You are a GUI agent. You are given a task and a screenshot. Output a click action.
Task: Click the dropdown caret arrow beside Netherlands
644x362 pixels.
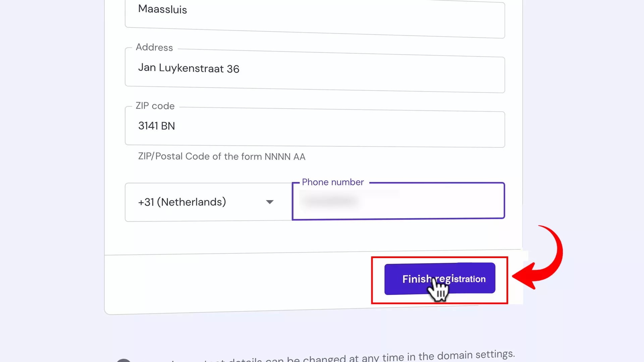(270, 202)
